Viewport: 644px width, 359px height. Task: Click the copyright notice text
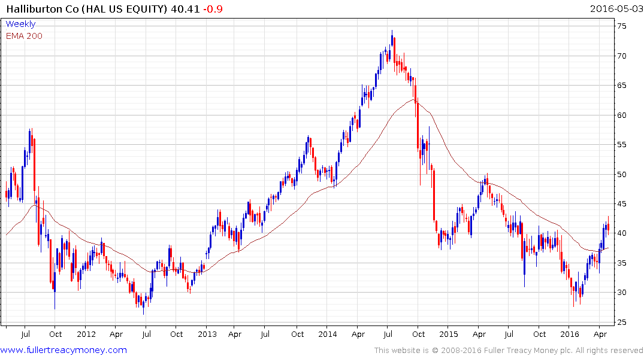click(509, 351)
